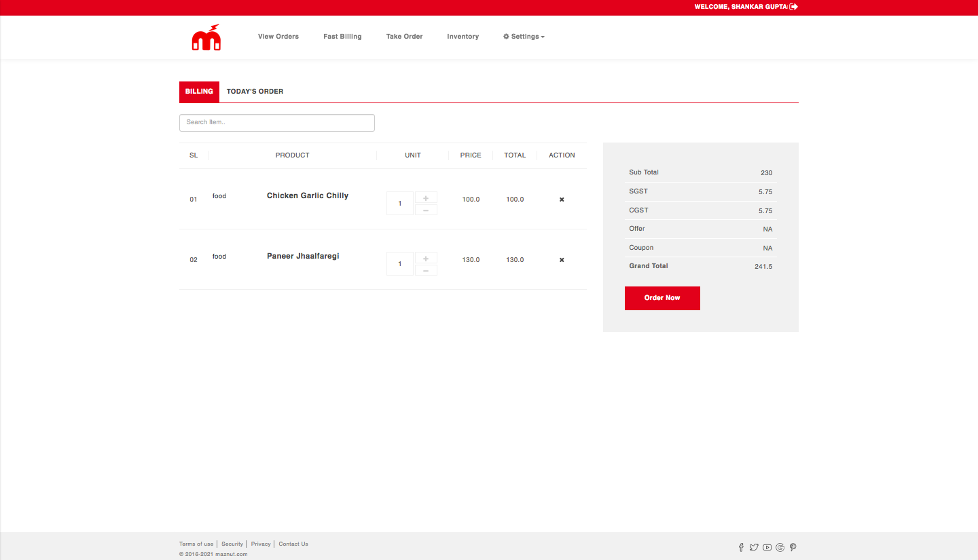
Task: Increase Paneer Jhaalfaregi quantity with plus
Action: click(426, 259)
